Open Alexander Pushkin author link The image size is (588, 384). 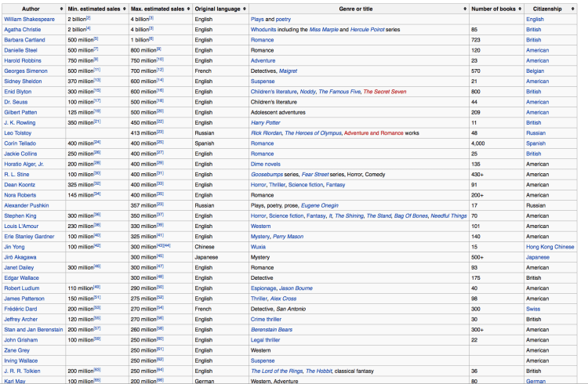26,205
